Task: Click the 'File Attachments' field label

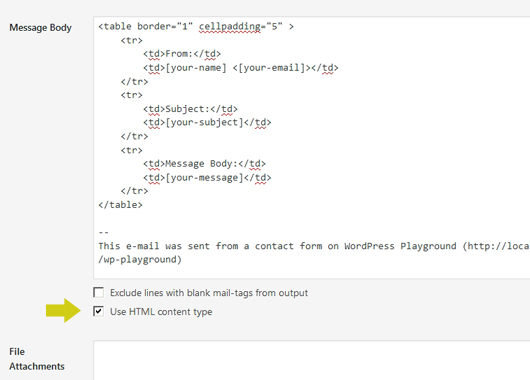Action: point(37,359)
